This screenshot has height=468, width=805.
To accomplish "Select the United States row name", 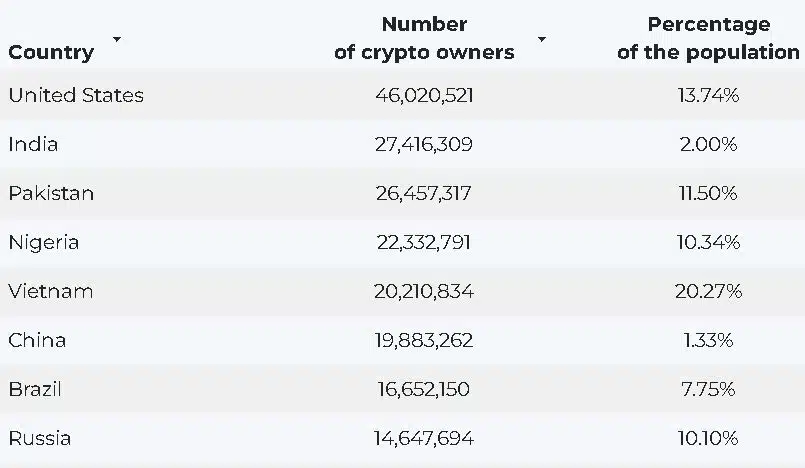I will pyautogui.click(x=76, y=95).
